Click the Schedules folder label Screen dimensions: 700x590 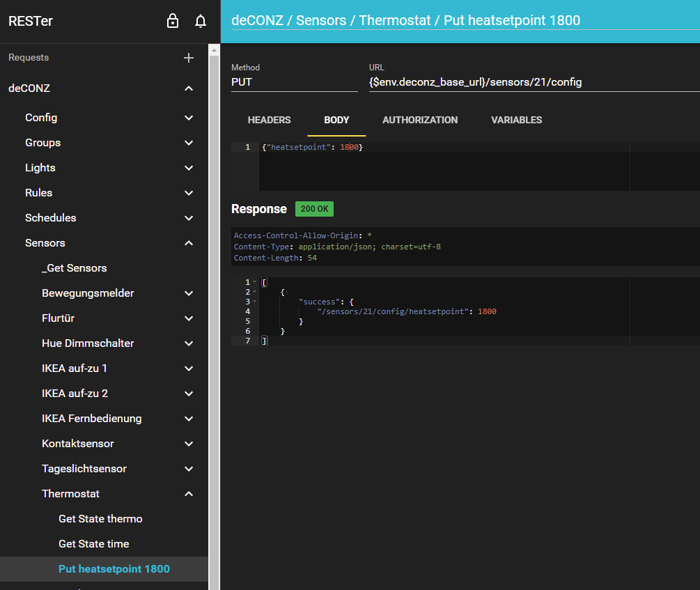[x=50, y=218]
